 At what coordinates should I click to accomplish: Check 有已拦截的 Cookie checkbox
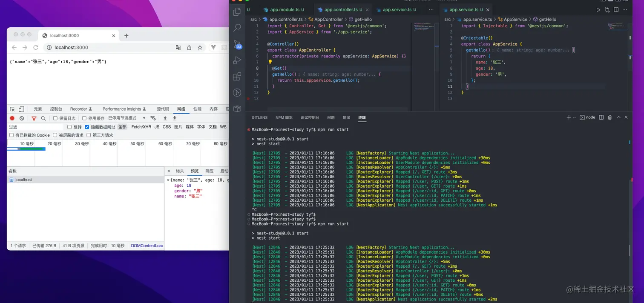[x=11, y=135]
